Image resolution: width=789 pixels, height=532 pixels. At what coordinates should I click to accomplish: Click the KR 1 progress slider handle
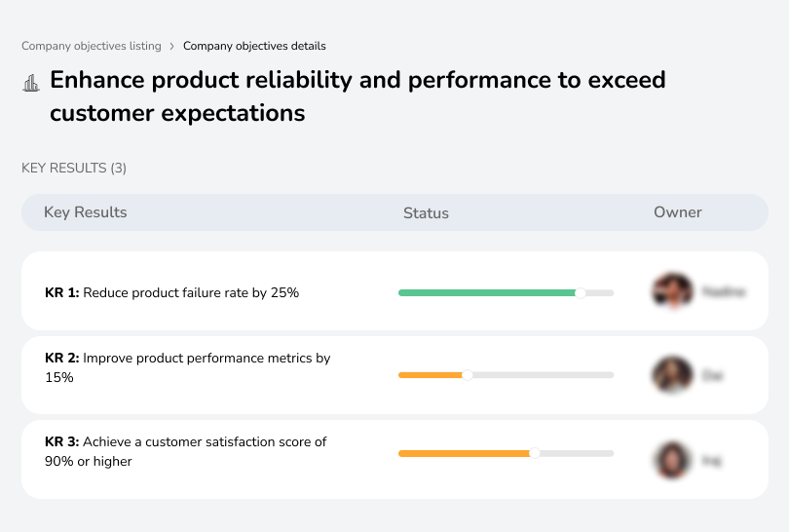tap(581, 292)
